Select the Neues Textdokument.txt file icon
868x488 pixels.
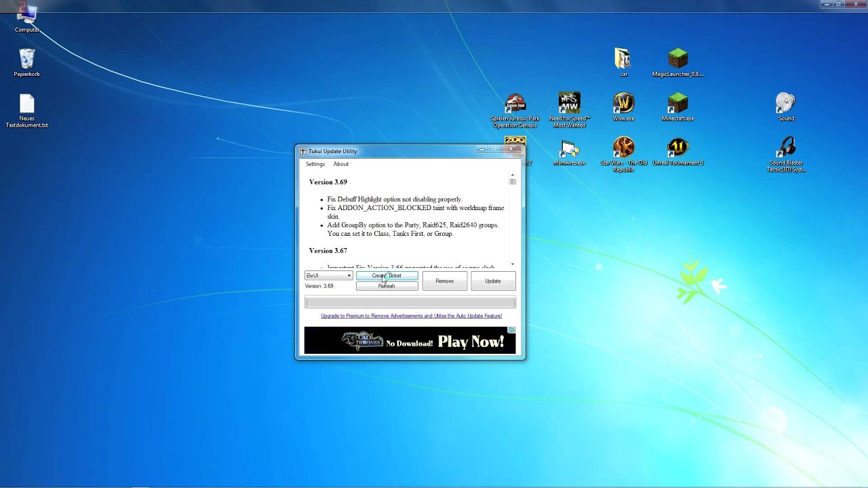(27, 111)
